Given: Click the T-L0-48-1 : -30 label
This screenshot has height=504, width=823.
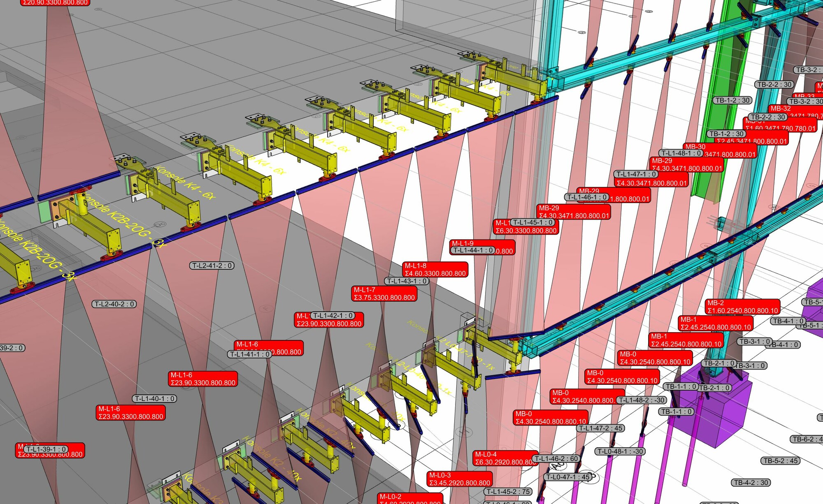Looking at the screenshot, I should [620, 451].
